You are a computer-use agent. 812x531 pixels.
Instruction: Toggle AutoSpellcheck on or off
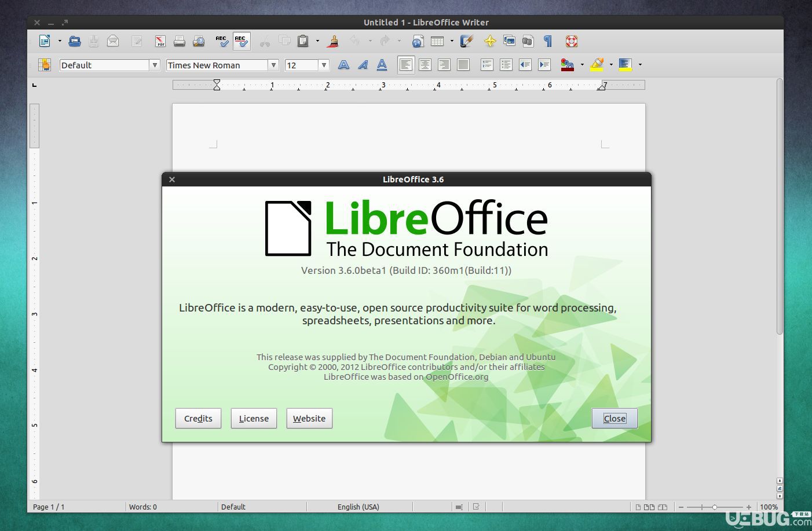pos(242,41)
